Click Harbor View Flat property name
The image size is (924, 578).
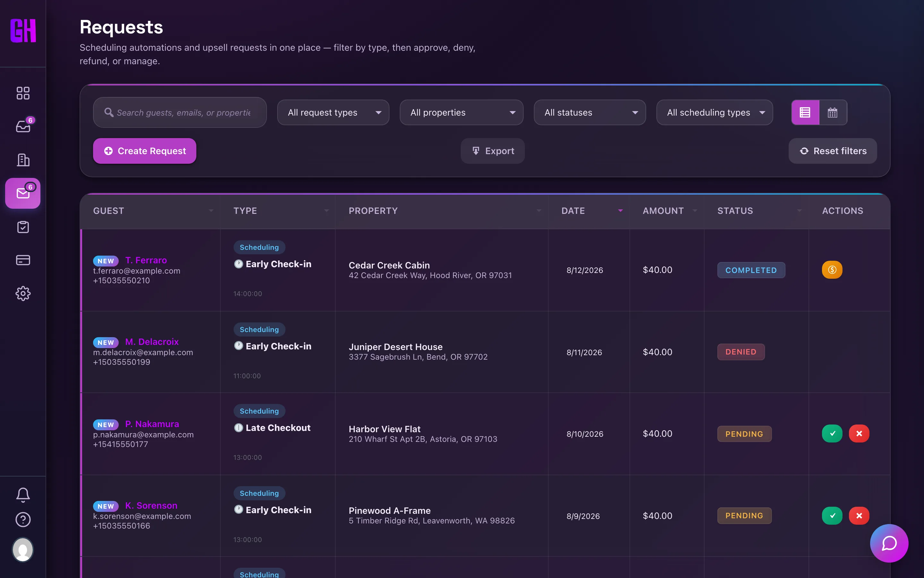tap(384, 429)
